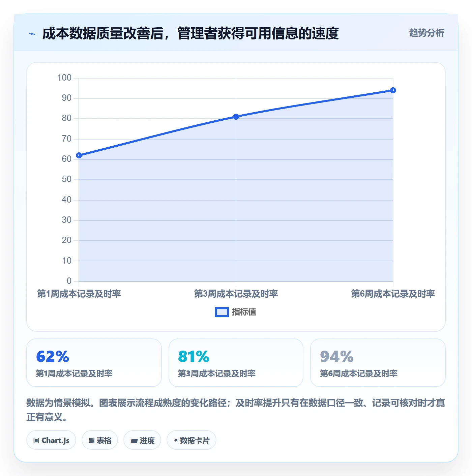Toggle the 指标值 legend color box
Viewport: 472px width, 476px height.
(x=222, y=312)
